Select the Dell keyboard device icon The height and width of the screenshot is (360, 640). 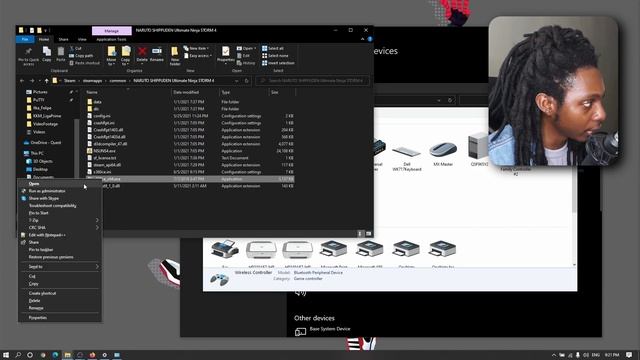(407, 151)
